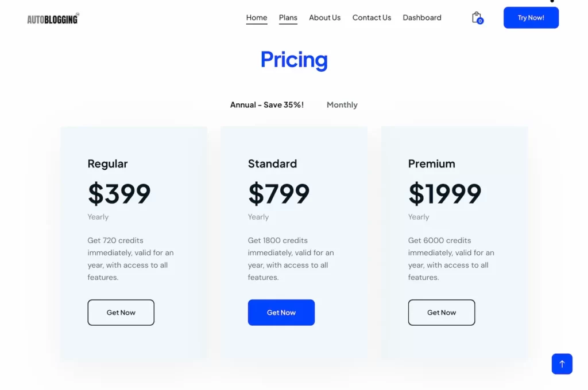Go to the Dashboard
The image size is (588, 390).
(x=421, y=17)
